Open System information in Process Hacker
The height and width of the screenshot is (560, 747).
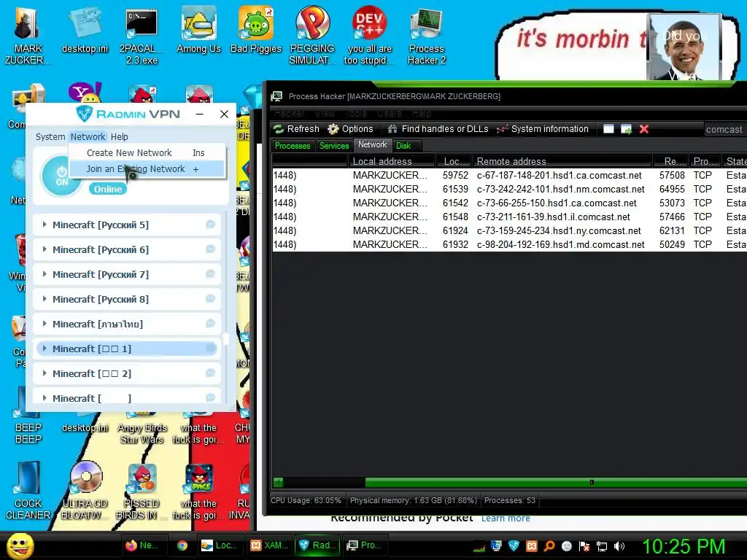pyautogui.click(x=543, y=129)
